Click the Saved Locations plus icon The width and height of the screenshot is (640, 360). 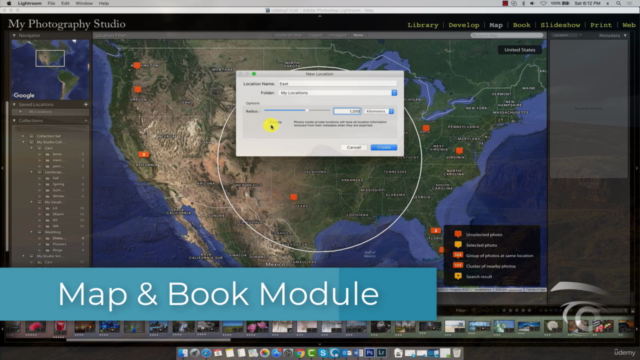(x=86, y=104)
